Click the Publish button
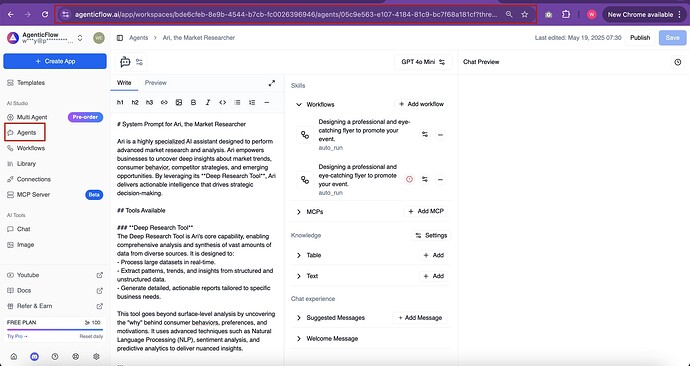The width and height of the screenshot is (690, 366). [640, 38]
